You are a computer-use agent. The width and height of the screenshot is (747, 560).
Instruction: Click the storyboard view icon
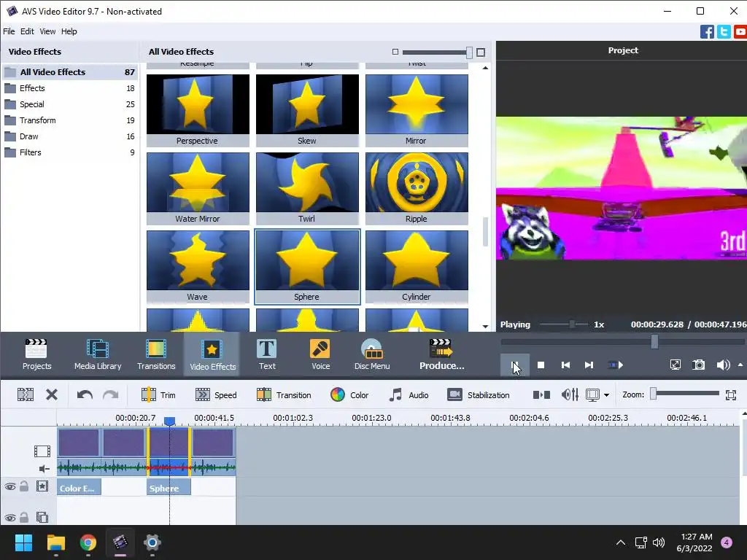pos(541,394)
